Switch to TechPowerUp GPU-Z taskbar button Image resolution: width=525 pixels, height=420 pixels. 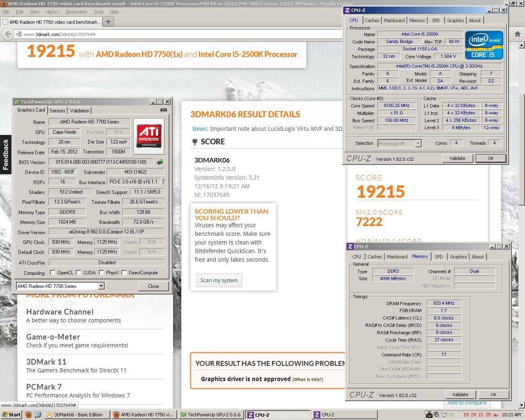click(211, 415)
